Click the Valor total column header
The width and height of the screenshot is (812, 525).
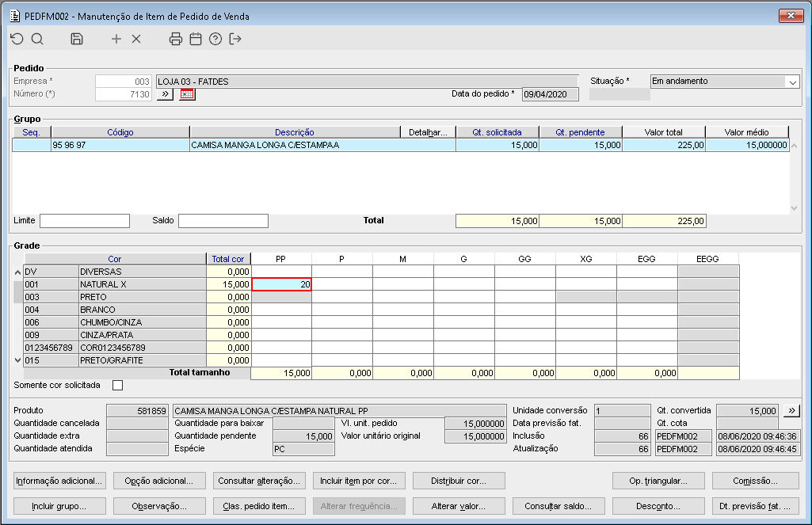pos(664,132)
